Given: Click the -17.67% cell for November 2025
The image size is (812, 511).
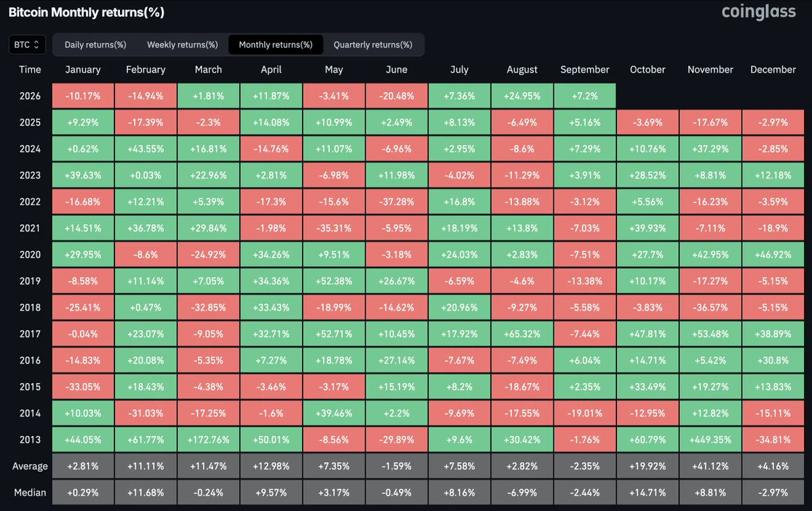Looking at the screenshot, I should point(710,123).
